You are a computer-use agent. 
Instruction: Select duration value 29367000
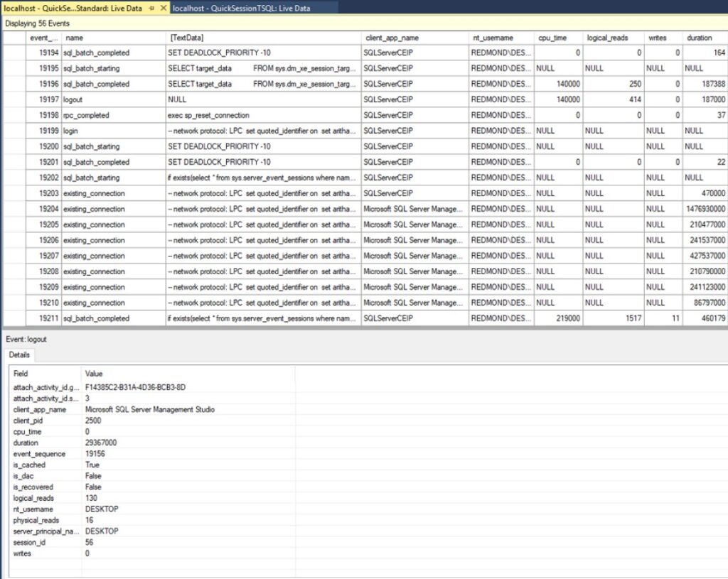point(101,443)
